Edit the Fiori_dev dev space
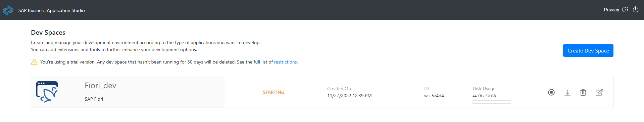 (x=599, y=92)
